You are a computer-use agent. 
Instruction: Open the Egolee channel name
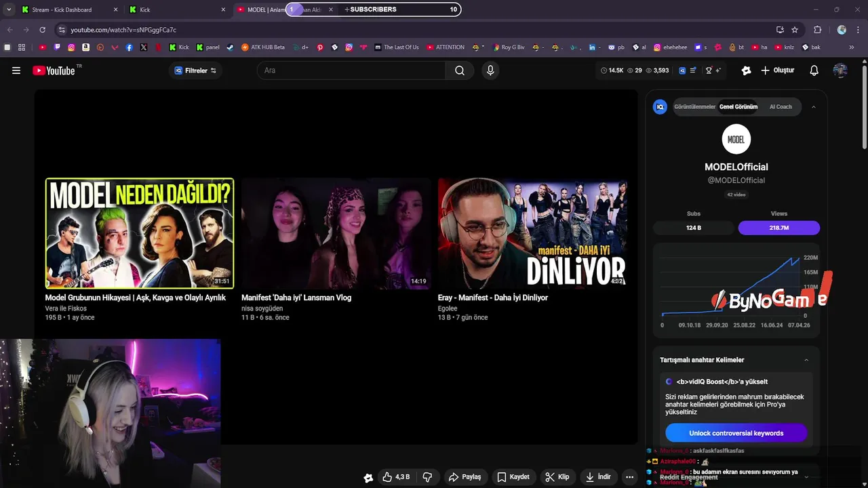[x=448, y=308]
